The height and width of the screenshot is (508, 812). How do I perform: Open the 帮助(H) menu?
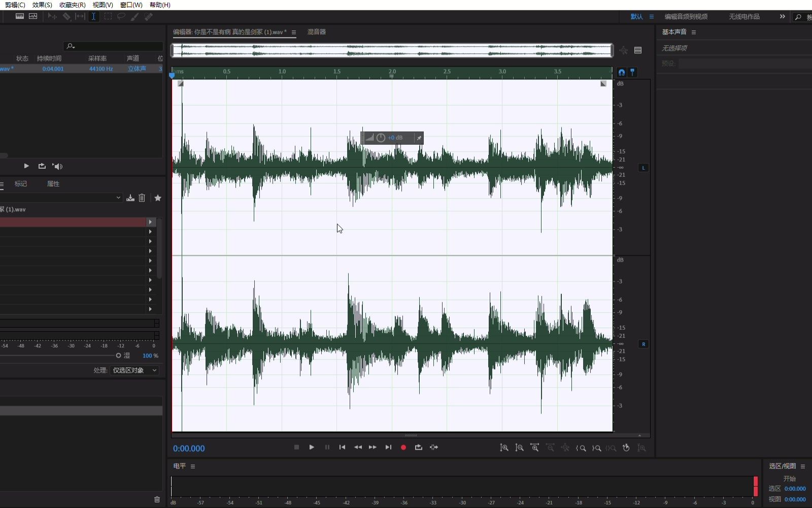[160, 5]
